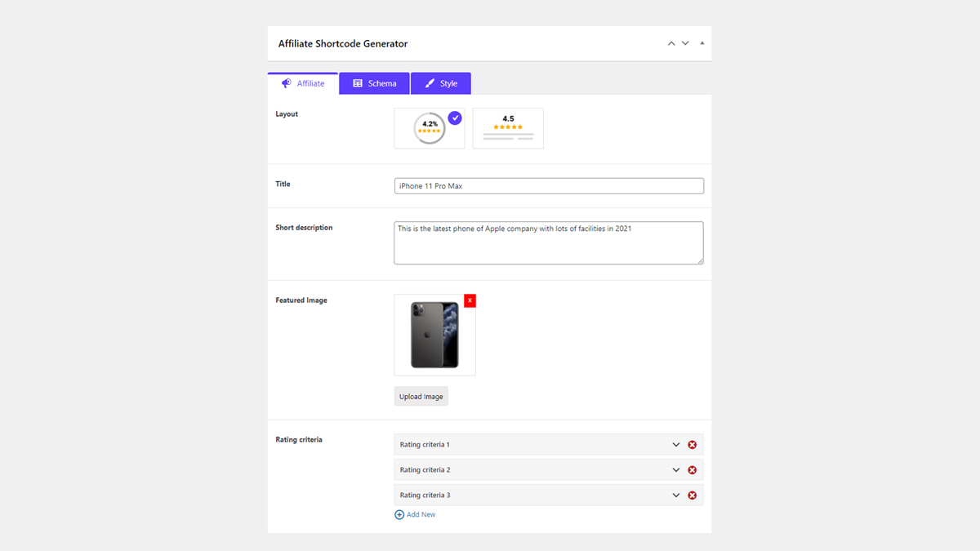Click the brush icon on Style tab

(x=430, y=83)
